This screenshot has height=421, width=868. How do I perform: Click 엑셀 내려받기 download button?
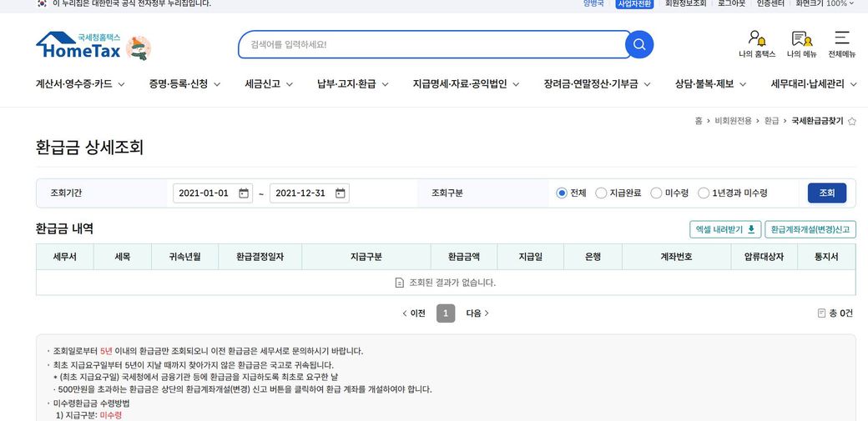[x=724, y=229]
